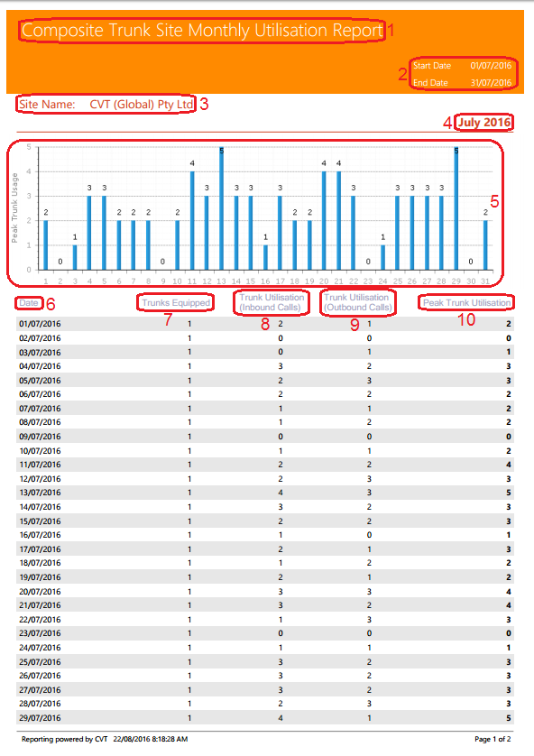This screenshot has width=534, height=756.
Task: Click the chart bar for day 13
Action: click(222, 208)
